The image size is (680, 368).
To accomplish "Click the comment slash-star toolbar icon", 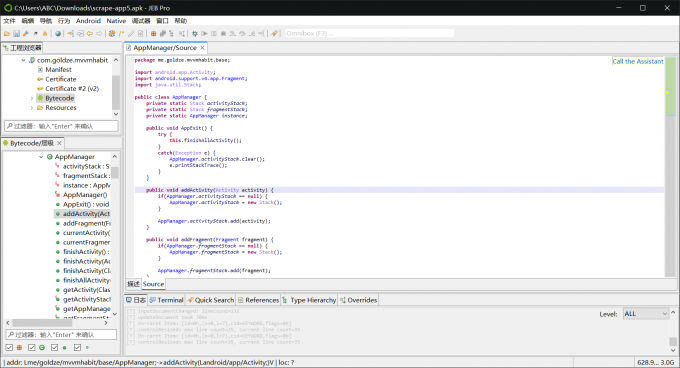I will (x=121, y=33).
